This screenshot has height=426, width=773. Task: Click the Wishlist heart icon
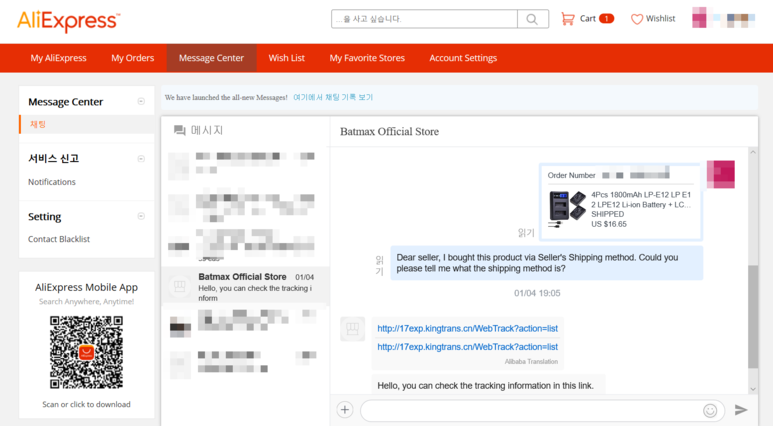637,19
